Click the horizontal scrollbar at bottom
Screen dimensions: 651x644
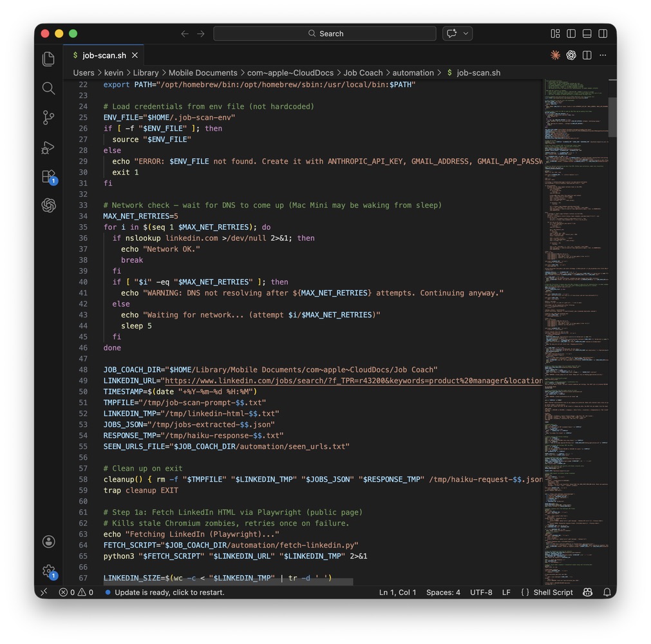click(x=229, y=582)
